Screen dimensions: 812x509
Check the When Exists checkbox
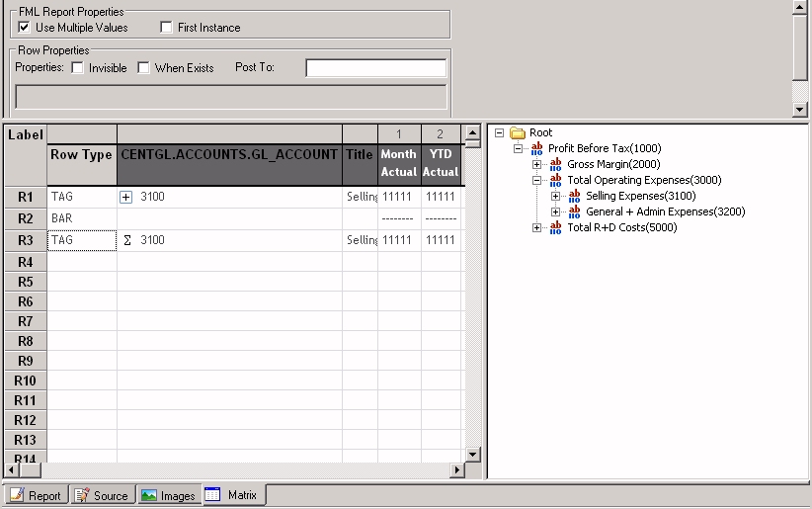pyautogui.click(x=143, y=68)
